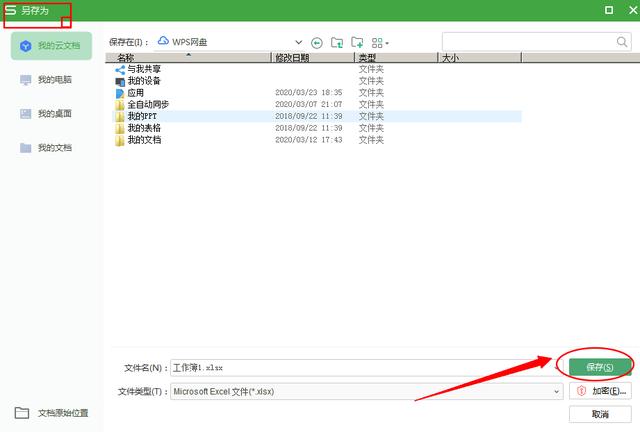Click 我的表格 folder icon
Screen dimensions: 640x432
pyautogui.click(x=120, y=129)
